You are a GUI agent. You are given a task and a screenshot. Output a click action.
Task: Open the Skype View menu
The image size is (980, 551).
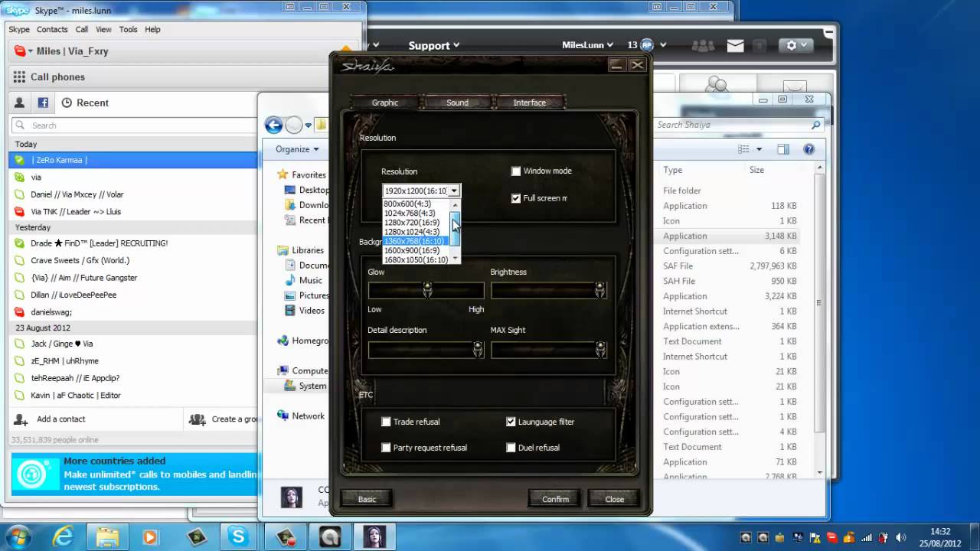[x=103, y=29]
